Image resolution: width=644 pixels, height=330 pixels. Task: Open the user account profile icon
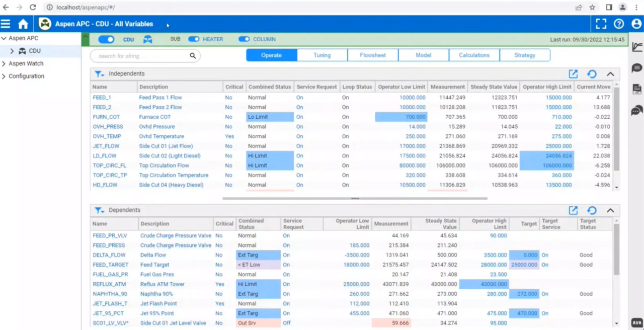click(636, 24)
